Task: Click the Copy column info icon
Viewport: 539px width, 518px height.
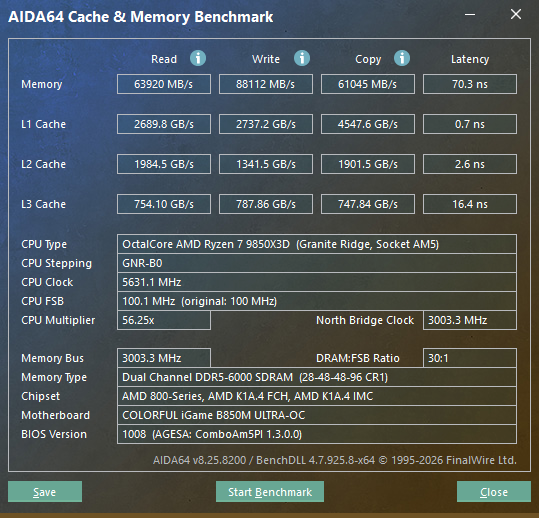Action: click(x=402, y=58)
